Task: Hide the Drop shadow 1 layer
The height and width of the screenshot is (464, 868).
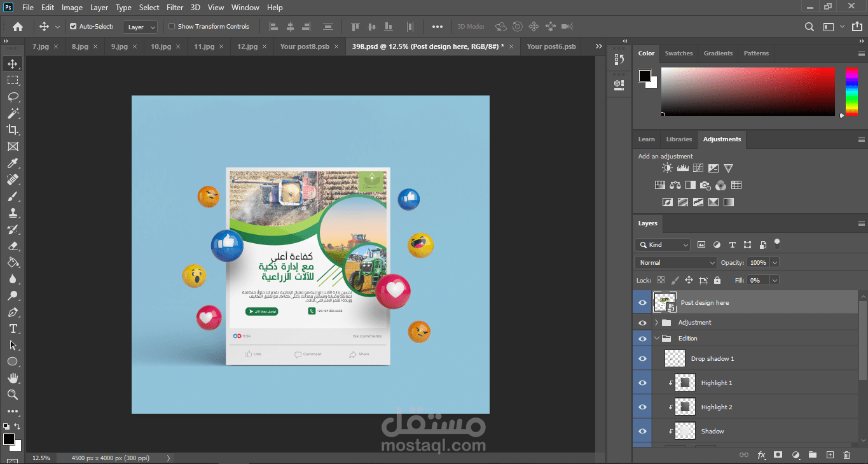Action: point(642,359)
